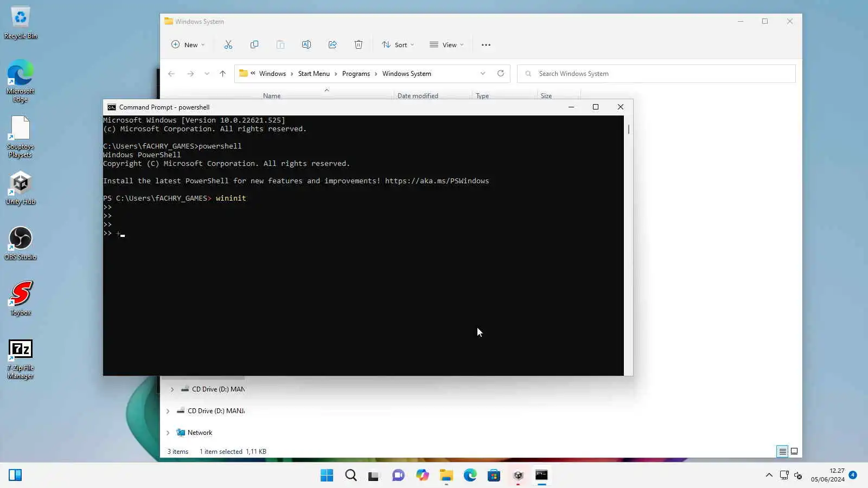868x488 pixels.
Task: Open Explorer's recent locations chevron
Action: [207, 74]
